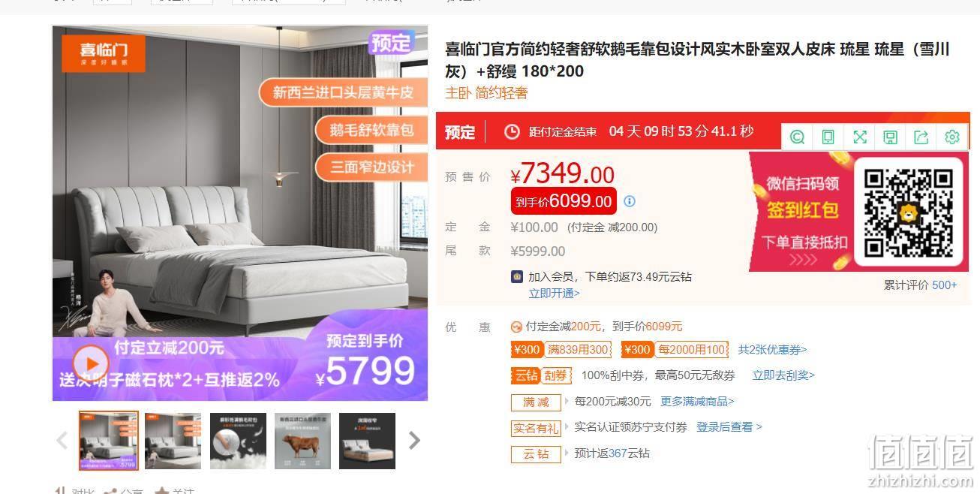Claim the ¥300 每2000用100 coupon
980x494 pixels.
(x=675, y=350)
